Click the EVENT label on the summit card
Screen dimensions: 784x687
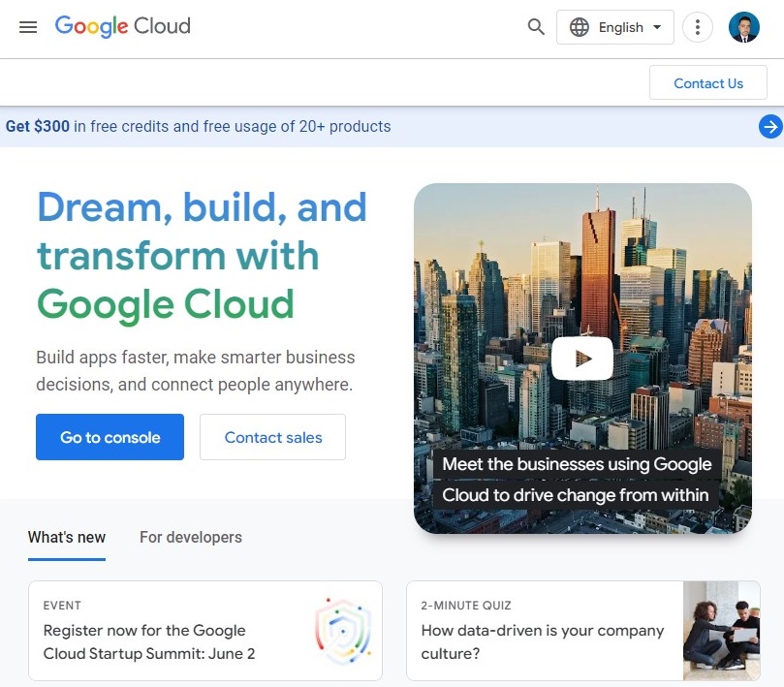point(62,606)
